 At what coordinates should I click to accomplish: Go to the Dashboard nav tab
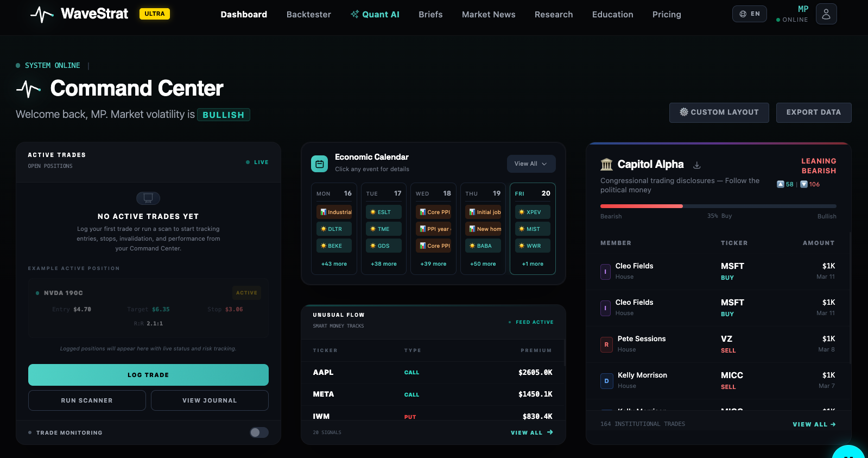pyautogui.click(x=244, y=14)
